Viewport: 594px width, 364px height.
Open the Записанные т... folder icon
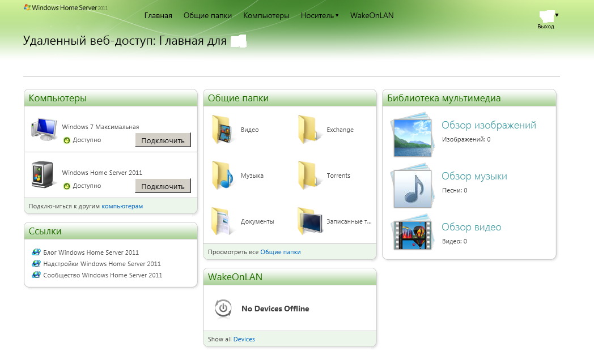(x=309, y=221)
